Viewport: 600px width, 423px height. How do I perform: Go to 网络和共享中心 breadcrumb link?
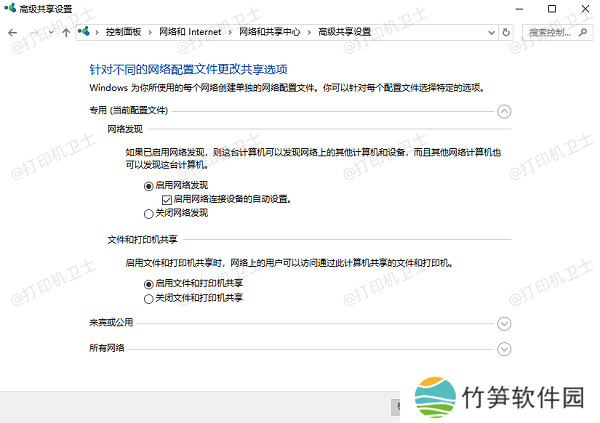271,32
